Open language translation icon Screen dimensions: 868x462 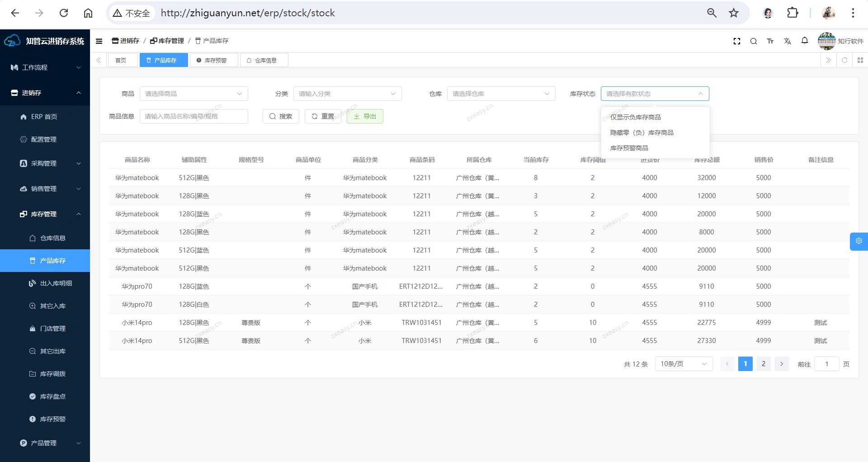click(x=788, y=41)
